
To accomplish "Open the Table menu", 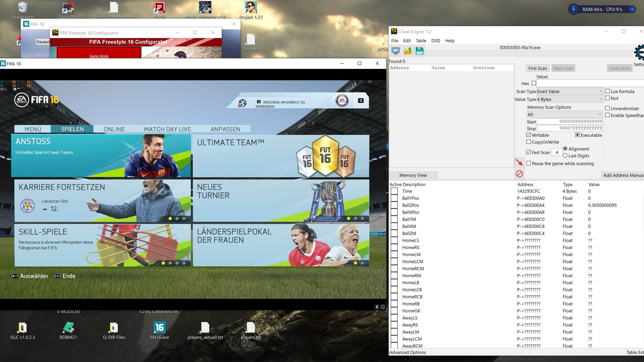I will (x=421, y=40).
